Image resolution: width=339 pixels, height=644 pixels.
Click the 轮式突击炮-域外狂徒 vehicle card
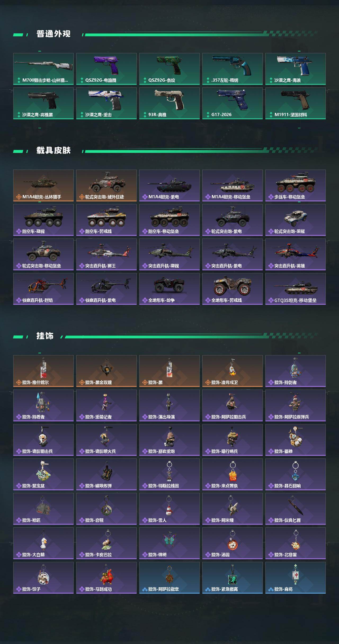[106, 186]
